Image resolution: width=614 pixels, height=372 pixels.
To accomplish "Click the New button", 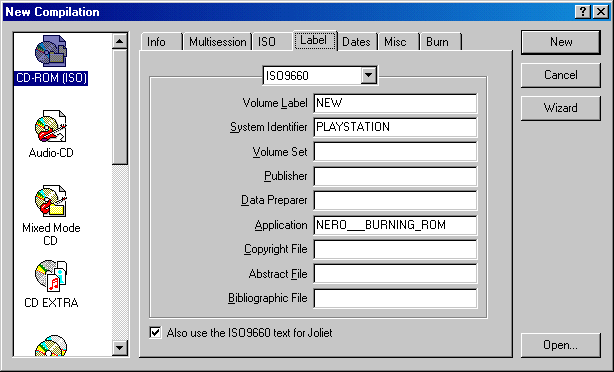I will tap(561, 42).
